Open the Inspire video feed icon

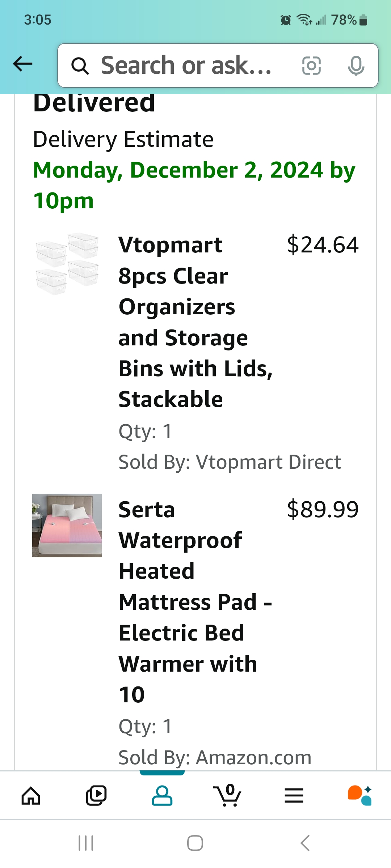point(96,796)
